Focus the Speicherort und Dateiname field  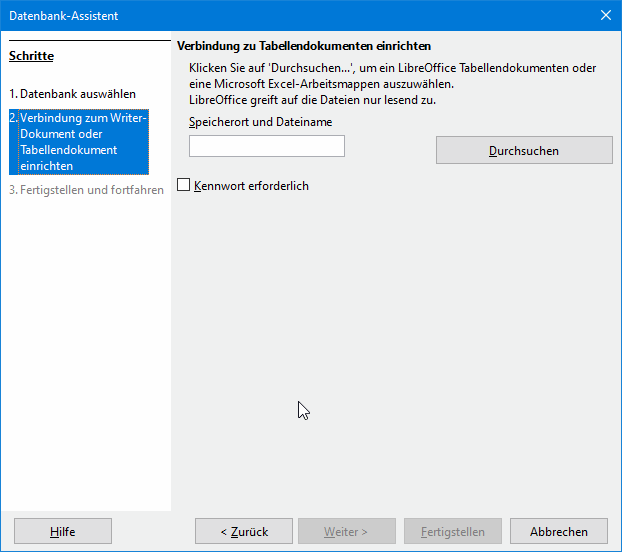pyautogui.click(x=267, y=146)
